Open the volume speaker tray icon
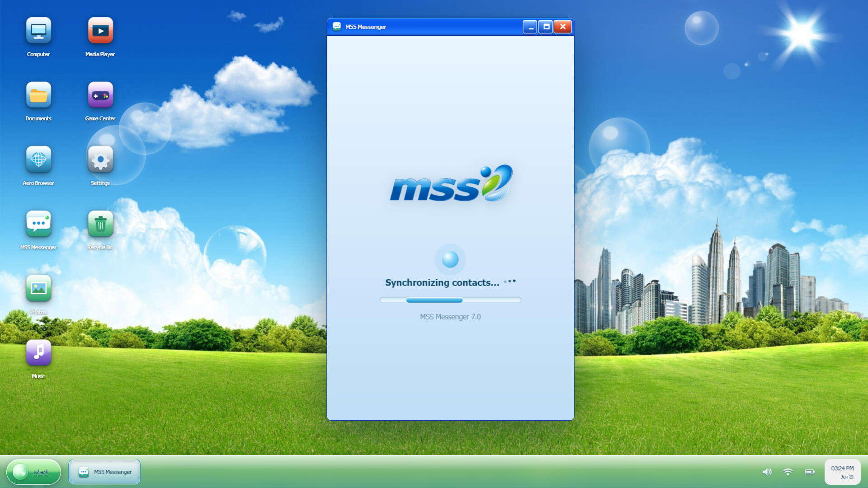The height and width of the screenshot is (488, 868). (767, 472)
